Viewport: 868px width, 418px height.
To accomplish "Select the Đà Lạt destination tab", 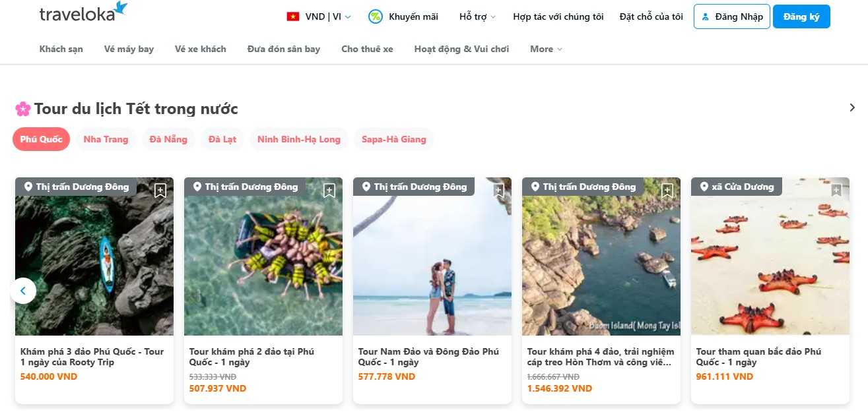I will (x=222, y=139).
